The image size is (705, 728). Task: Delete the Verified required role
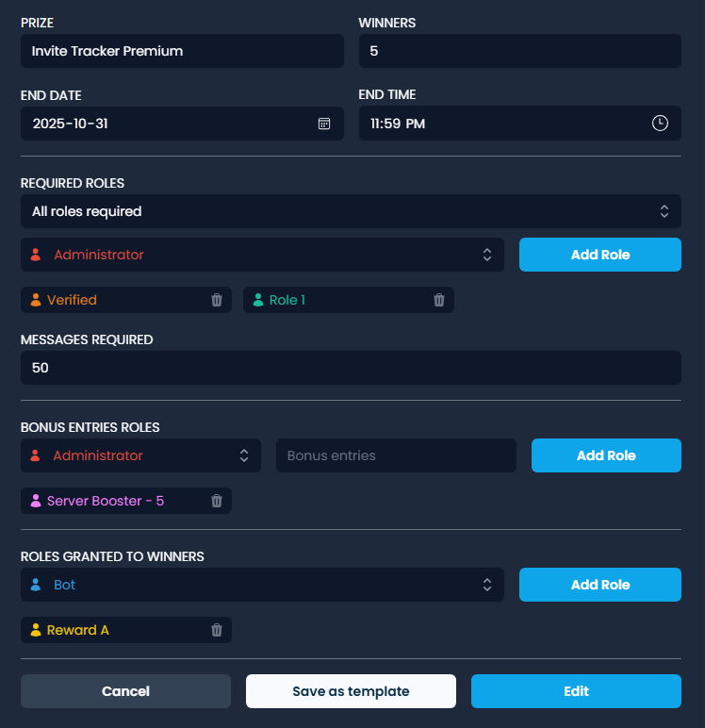(x=217, y=300)
